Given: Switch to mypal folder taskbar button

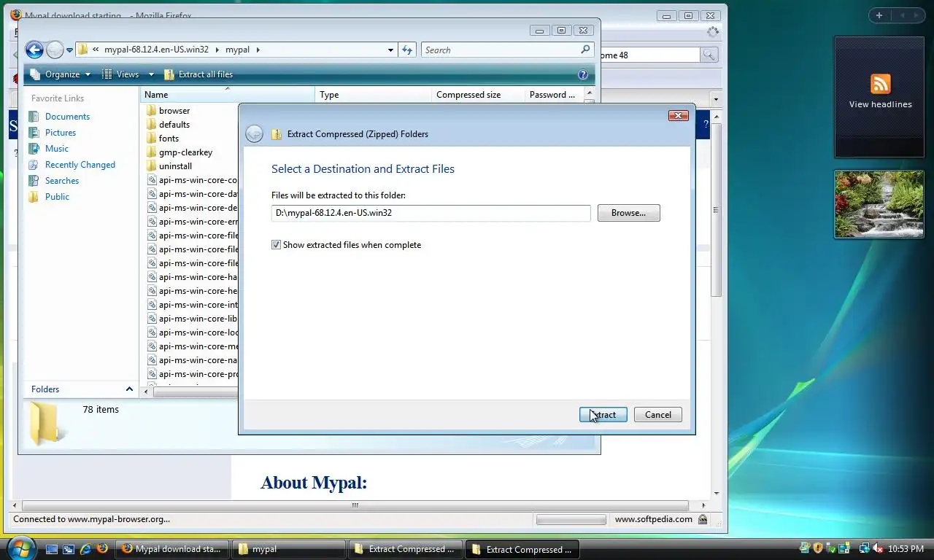Looking at the screenshot, I should click(288, 549).
